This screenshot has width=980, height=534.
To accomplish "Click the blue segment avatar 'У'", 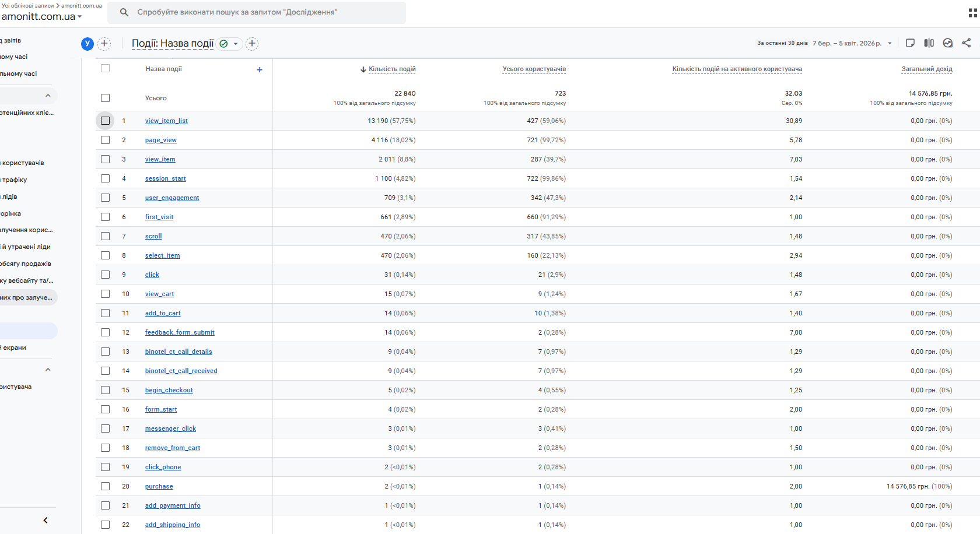I will click(87, 44).
